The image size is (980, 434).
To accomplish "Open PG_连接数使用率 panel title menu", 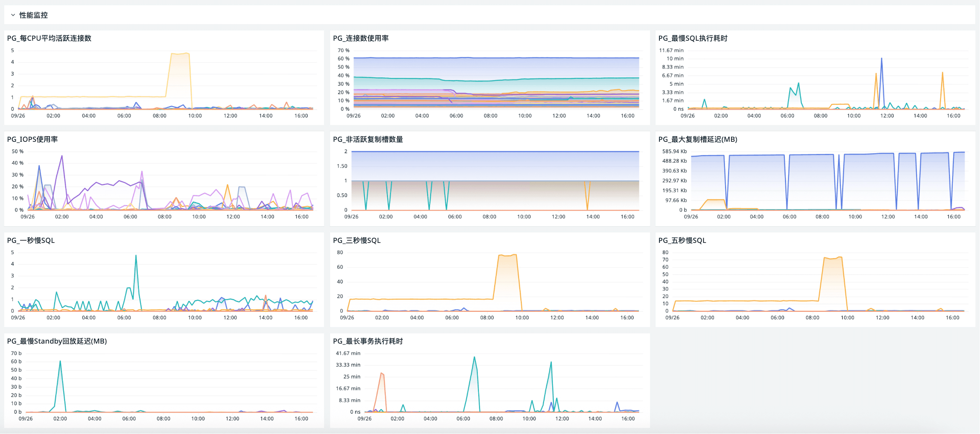I will click(360, 38).
